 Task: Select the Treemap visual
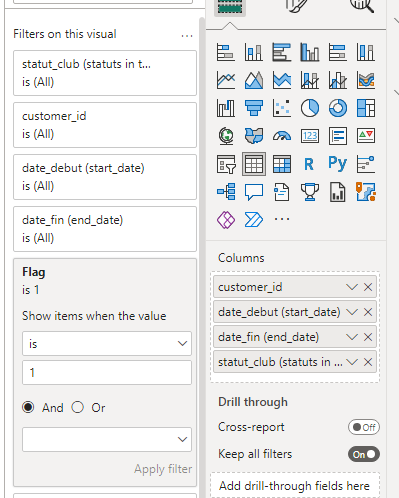pyautogui.click(x=366, y=108)
